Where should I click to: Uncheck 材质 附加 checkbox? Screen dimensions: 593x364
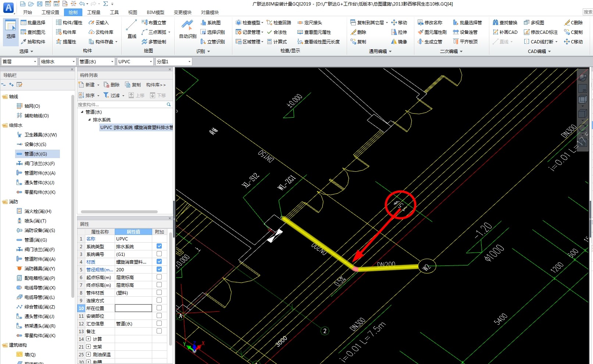click(159, 261)
